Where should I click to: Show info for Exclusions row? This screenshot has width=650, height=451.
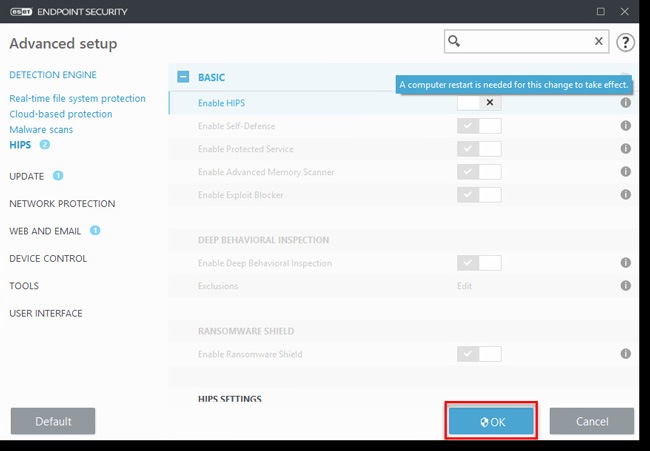pos(626,286)
